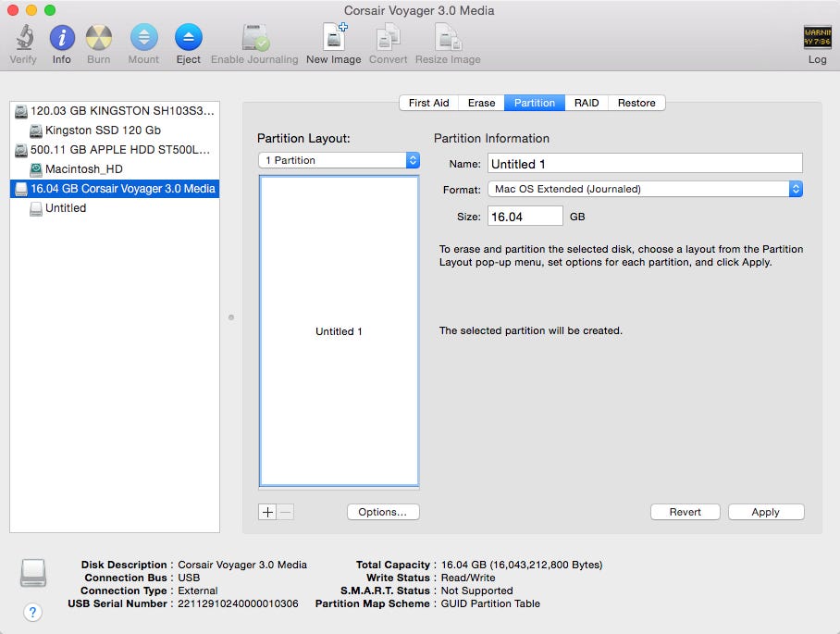The width and height of the screenshot is (840, 634).
Task: Click the GUID Partition Table text
Action: click(490, 603)
